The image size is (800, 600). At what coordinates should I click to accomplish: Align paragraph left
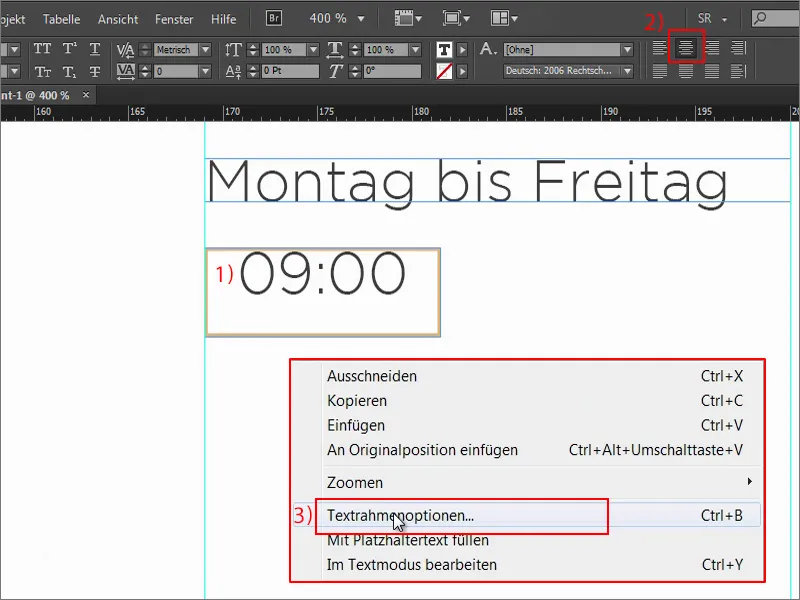coord(659,48)
